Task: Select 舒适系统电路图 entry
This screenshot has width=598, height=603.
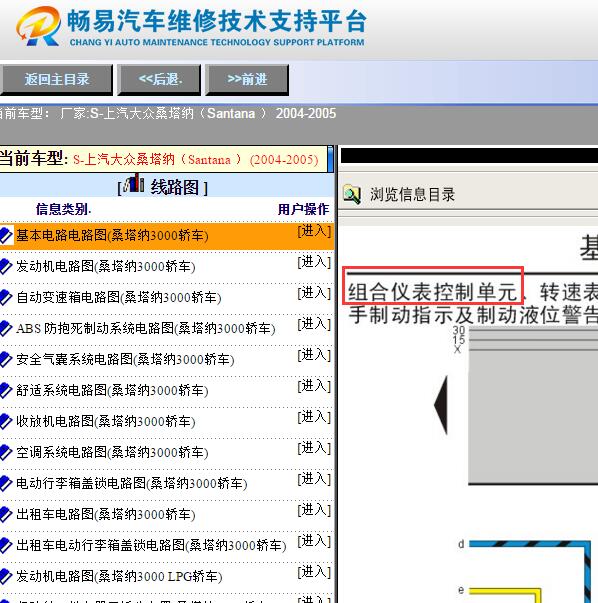Action: click(x=112, y=390)
